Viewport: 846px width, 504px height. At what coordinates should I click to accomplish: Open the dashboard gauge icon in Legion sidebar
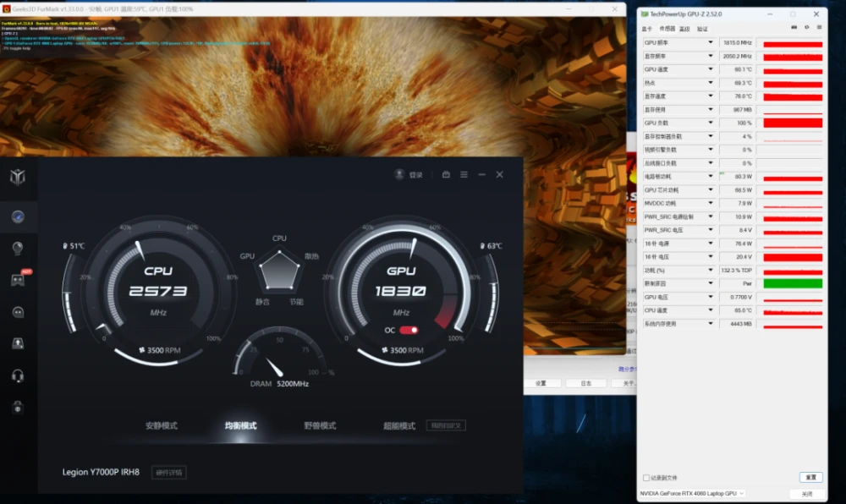tap(18, 216)
